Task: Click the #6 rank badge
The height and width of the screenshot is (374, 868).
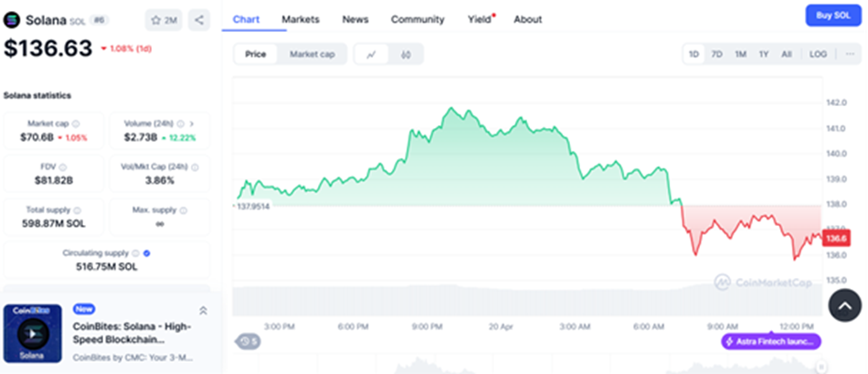Action: pos(100,20)
